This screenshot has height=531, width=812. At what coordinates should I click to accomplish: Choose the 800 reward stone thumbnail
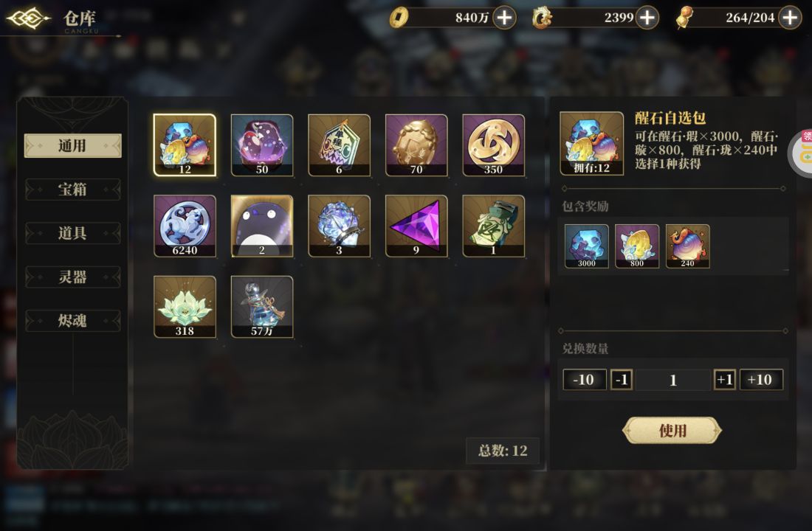(x=637, y=246)
